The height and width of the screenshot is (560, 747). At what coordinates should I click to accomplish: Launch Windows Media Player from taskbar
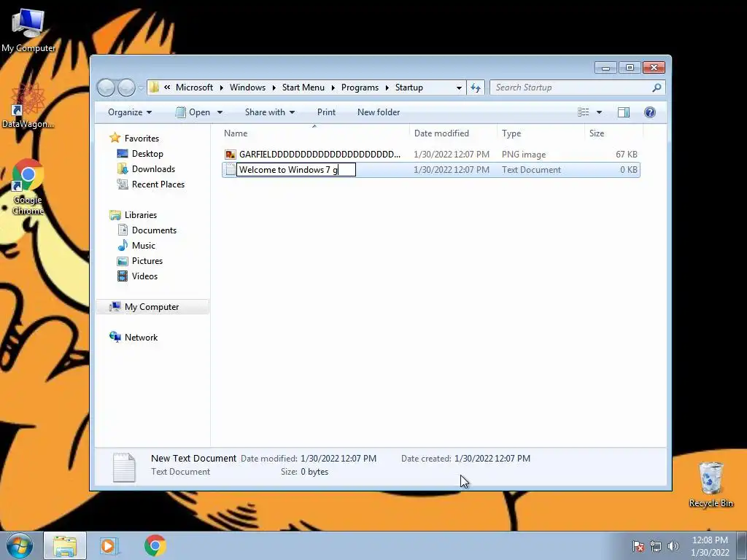coord(109,545)
